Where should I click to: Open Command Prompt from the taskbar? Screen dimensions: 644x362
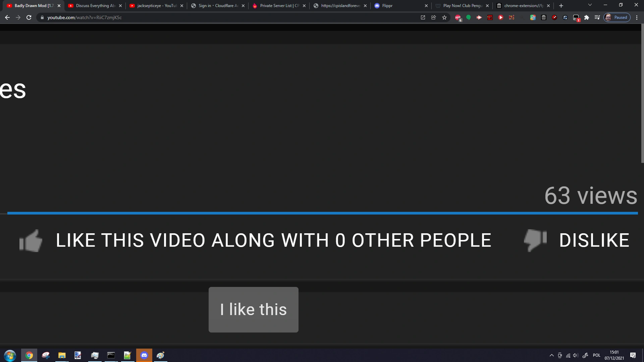click(x=111, y=355)
